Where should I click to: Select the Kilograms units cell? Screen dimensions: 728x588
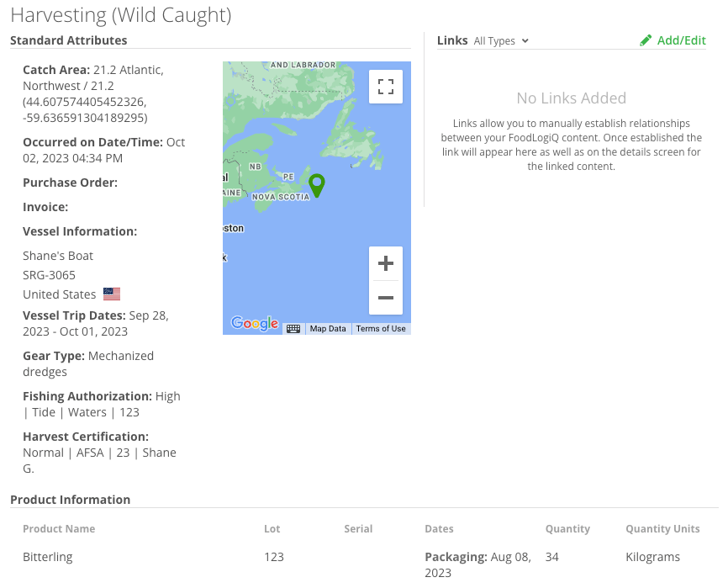(x=653, y=556)
